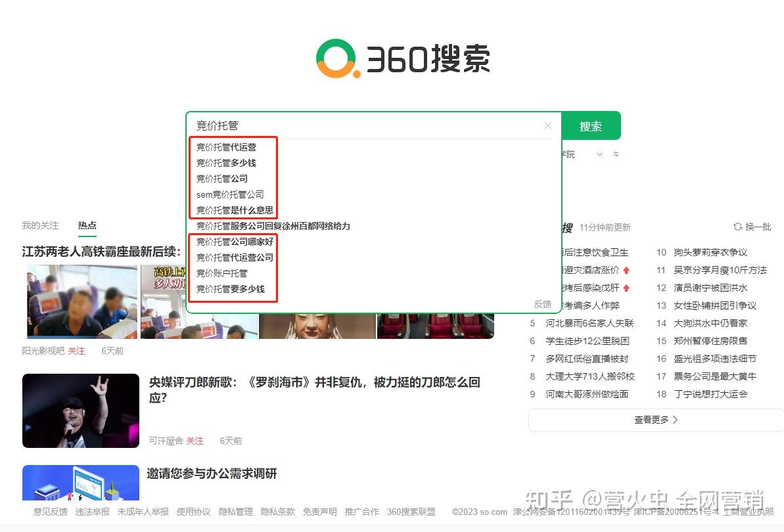Open article 央媒评刀郎新歌
Screen dimensions: 784x532
click(315, 389)
